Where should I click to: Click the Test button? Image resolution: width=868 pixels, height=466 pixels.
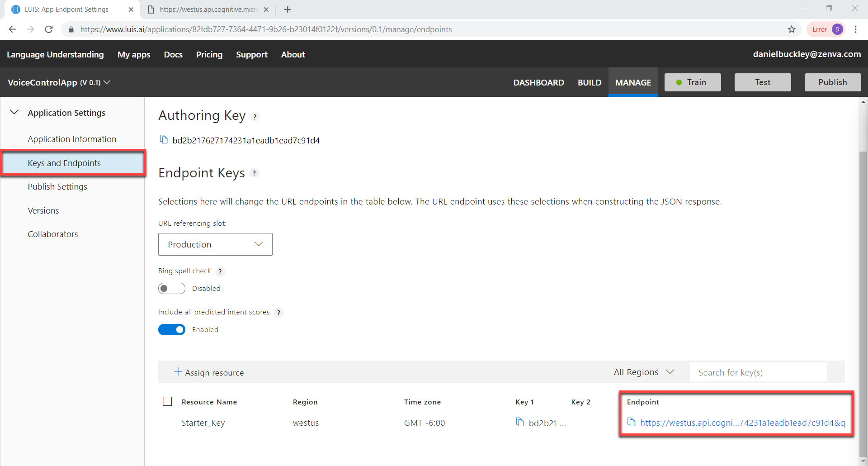pyautogui.click(x=763, y=82)
